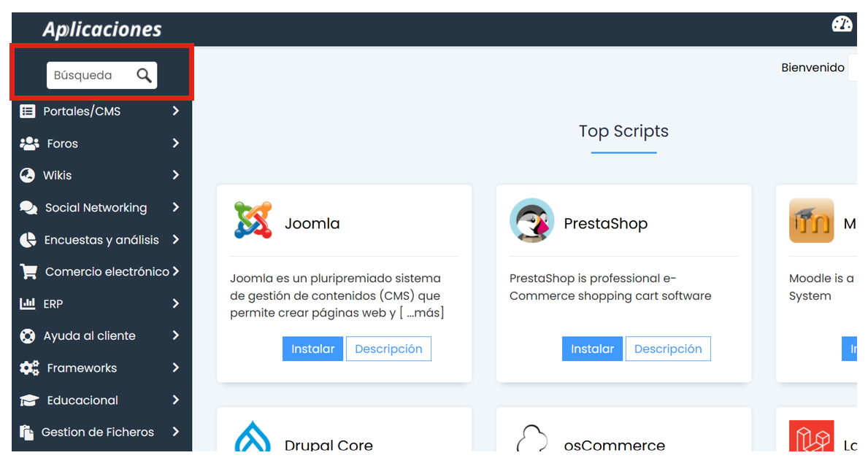Screen dimensions: 868x466
Task: Click the Social Networking chat bubbles icon
Action: (x=28, y=208)
